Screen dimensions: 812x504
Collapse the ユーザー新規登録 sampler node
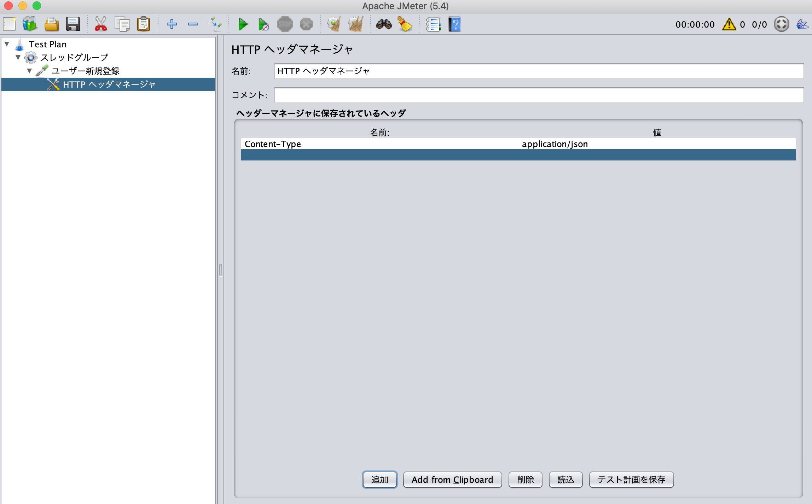click(29, 71)
